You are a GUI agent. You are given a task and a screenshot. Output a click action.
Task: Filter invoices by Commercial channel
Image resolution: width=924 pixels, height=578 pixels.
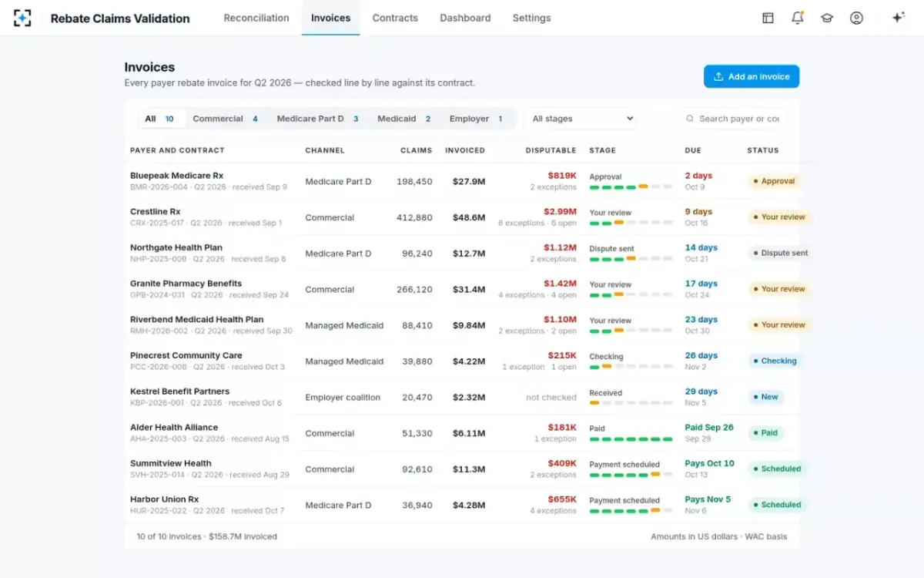[x=226, y=119]
